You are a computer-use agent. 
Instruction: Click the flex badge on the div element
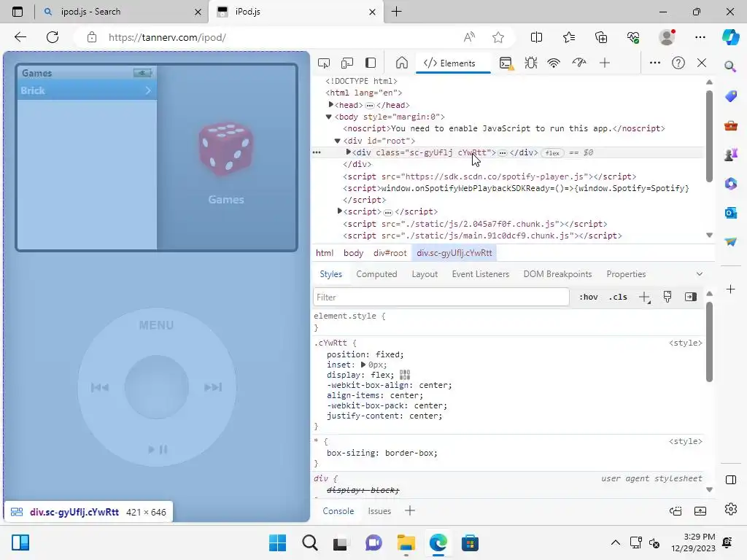pos(552,153)
